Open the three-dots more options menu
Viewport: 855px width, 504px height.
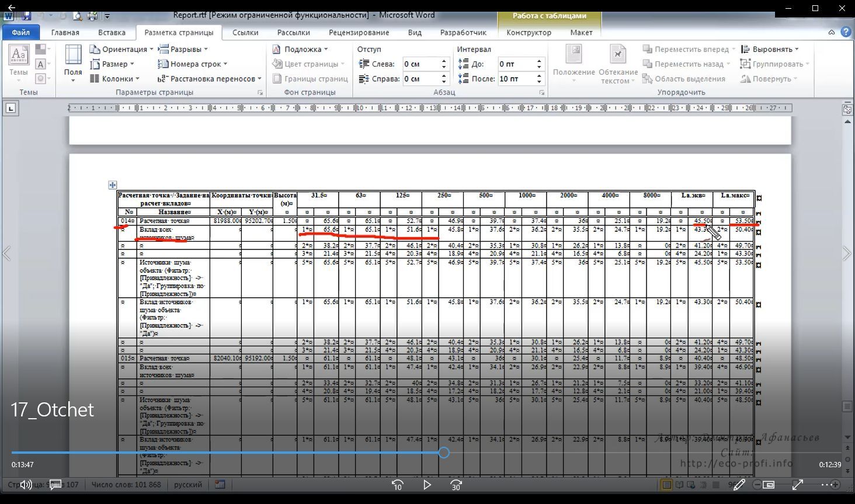827,485
